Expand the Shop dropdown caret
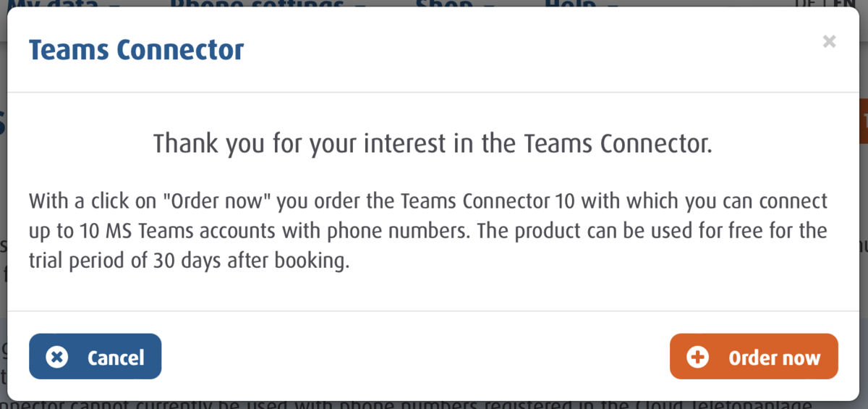Viewport: 868px width, 409px height. (488, 4)
